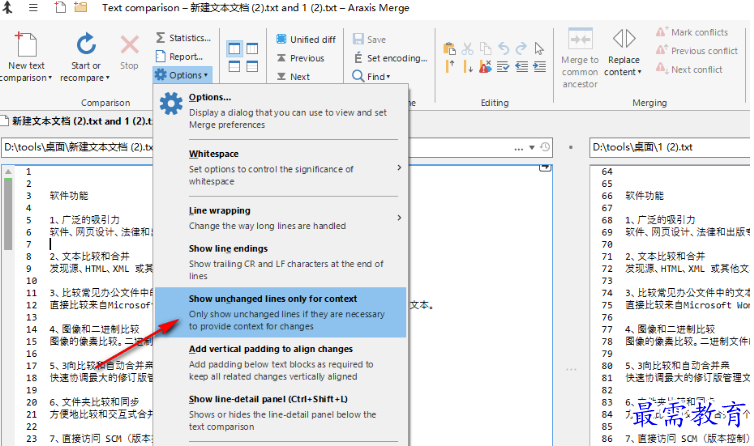Expand Start or recompare dropdown arrow
This screenshot has width=754, height=446.
[x=107, y=78]
